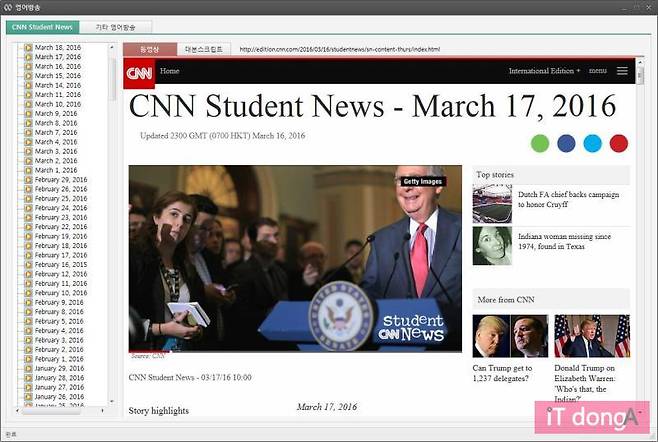This screenshot has height=442, width=658.
Task: Click the red share circle
Action: (619, 144)
